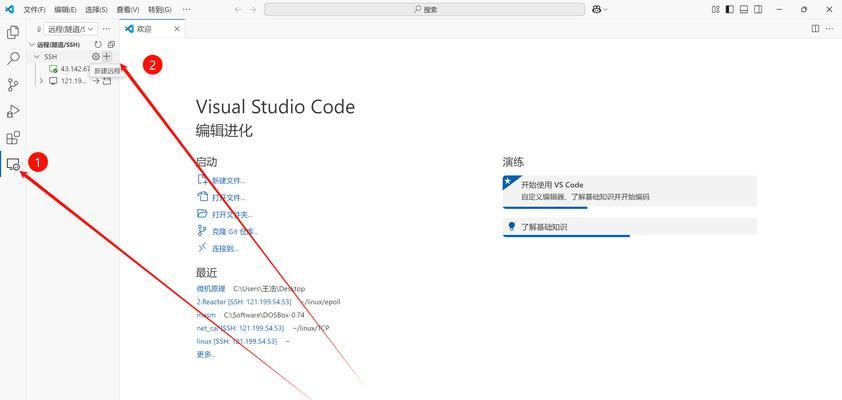Split the editor to the right
Viewport: 842px width, 400px height.
[x=815, y=29]
